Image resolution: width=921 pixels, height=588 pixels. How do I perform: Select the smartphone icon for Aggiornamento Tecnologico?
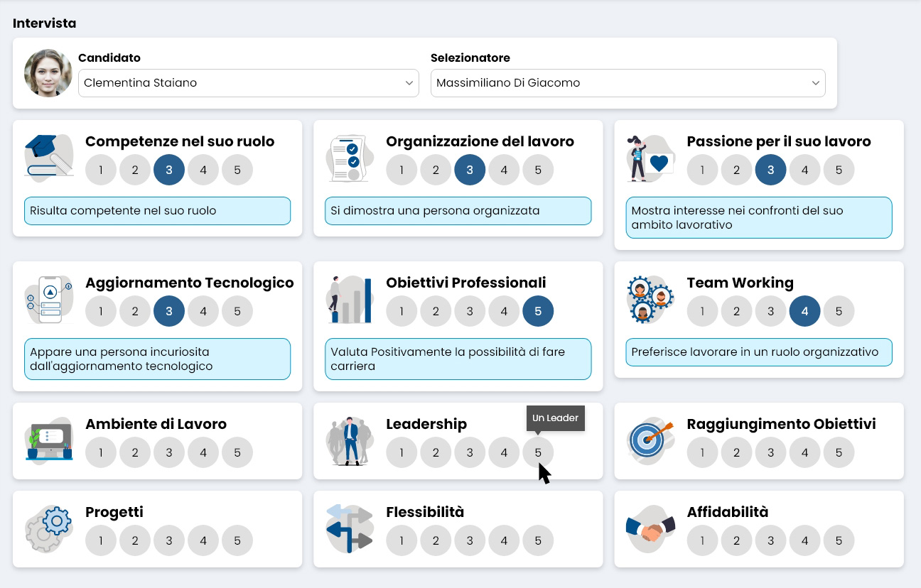click(x=48, y=298)
